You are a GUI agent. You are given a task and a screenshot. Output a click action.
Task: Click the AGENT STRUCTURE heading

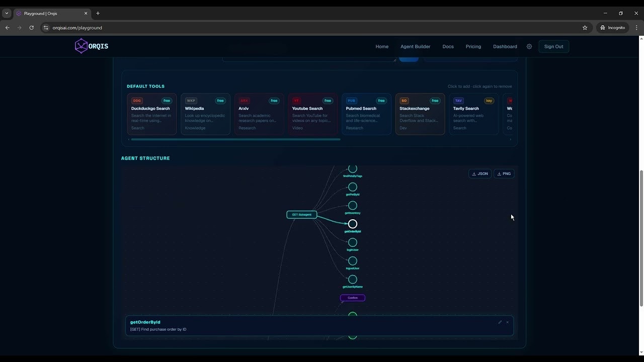[x=145, y=158]
